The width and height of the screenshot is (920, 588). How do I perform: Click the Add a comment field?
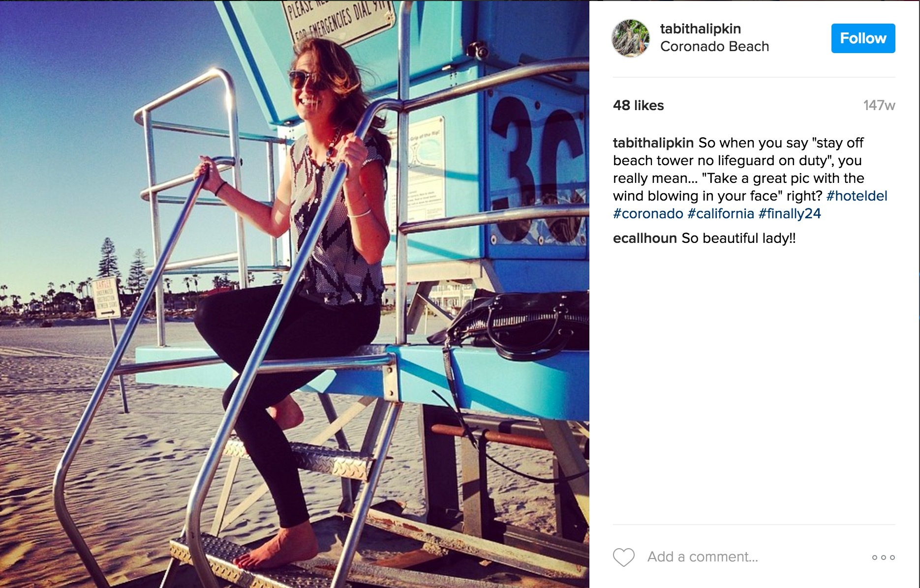[x=703, y=557]
